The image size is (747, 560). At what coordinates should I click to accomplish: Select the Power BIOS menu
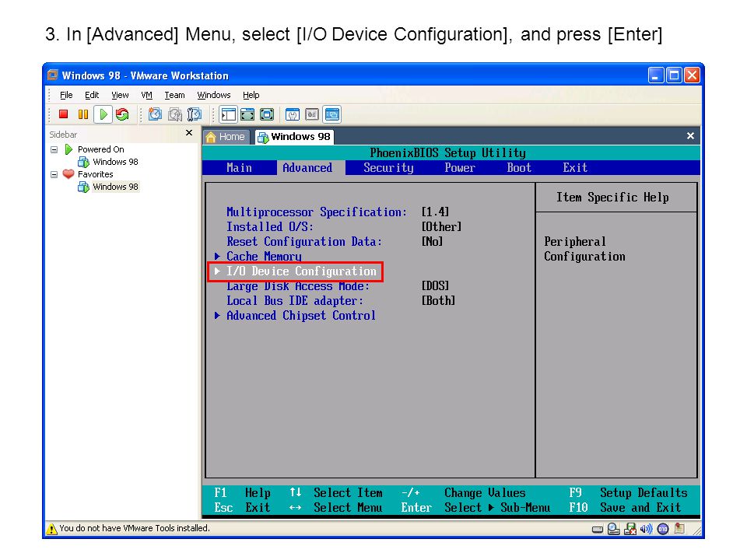[460, 168]
